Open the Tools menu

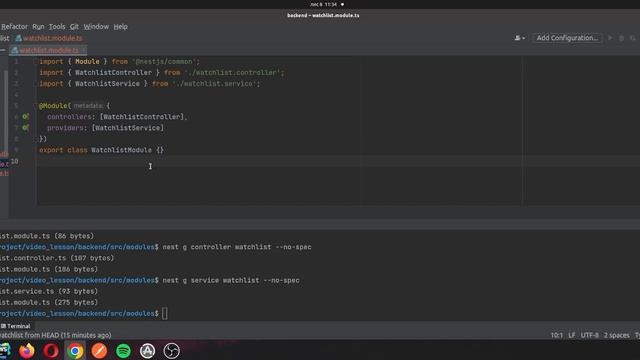click(57, 27)
